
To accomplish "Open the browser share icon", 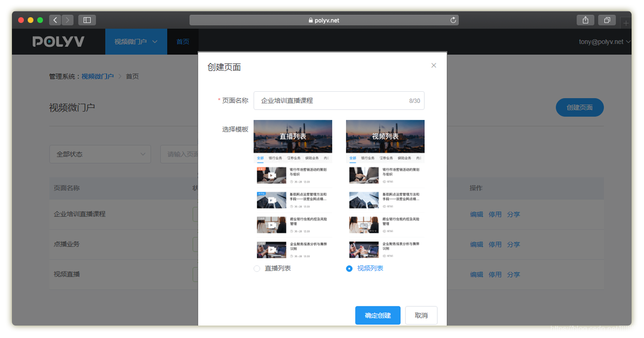I will 585,20.
